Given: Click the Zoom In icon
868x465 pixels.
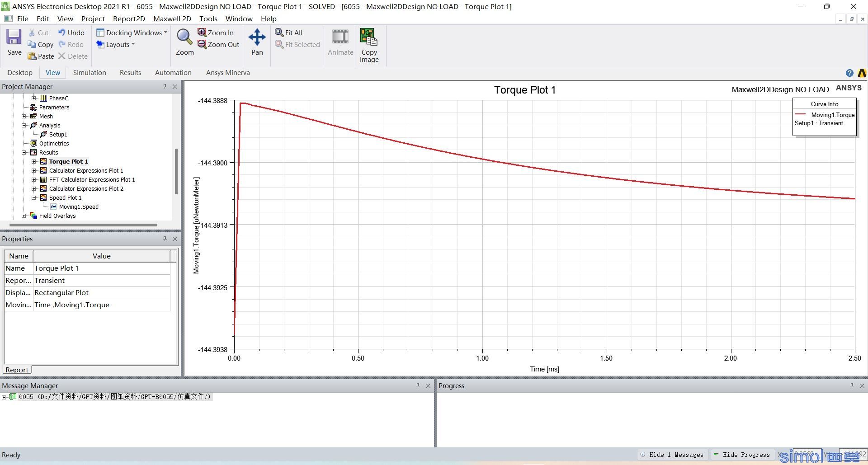Looking at the screenshot, I should click(202, 33).
